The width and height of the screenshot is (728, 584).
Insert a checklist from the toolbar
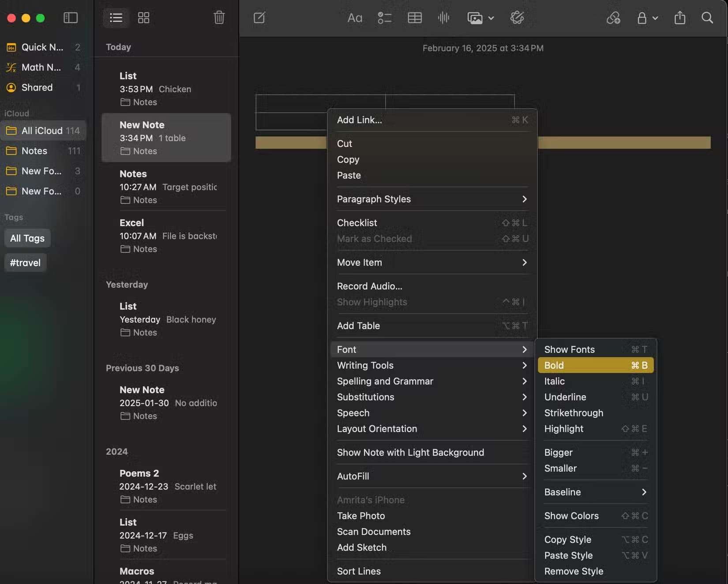point(384,18)
